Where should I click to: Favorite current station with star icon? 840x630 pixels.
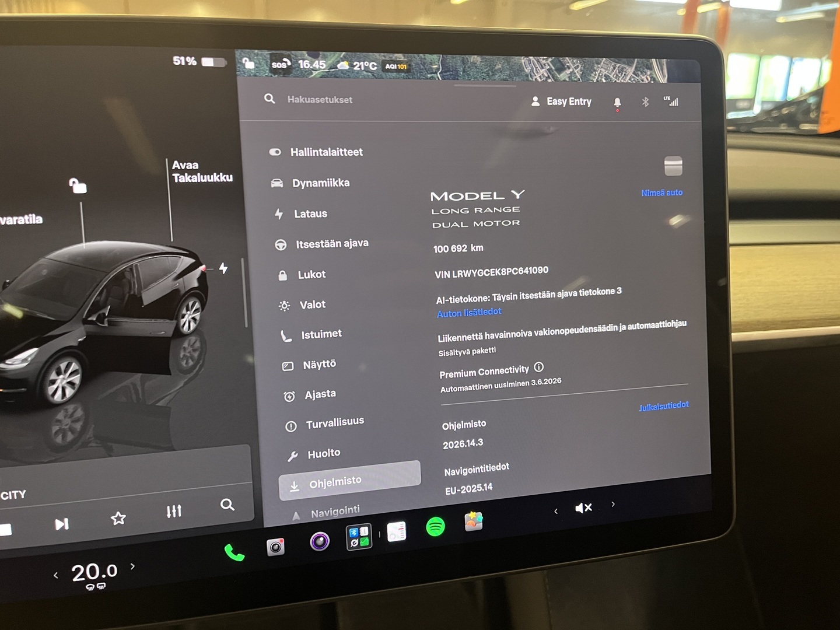[118, 518]
